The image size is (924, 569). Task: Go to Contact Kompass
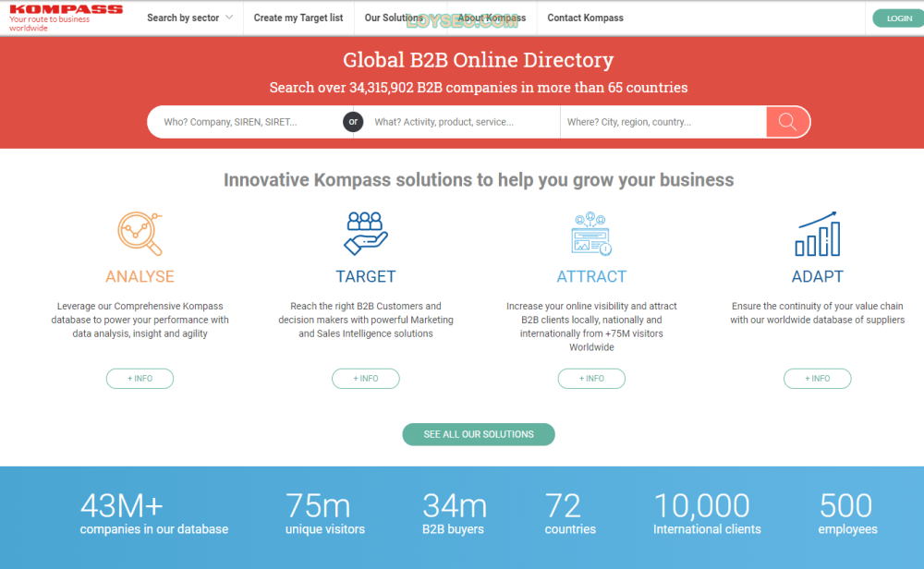tap(585, 18)
